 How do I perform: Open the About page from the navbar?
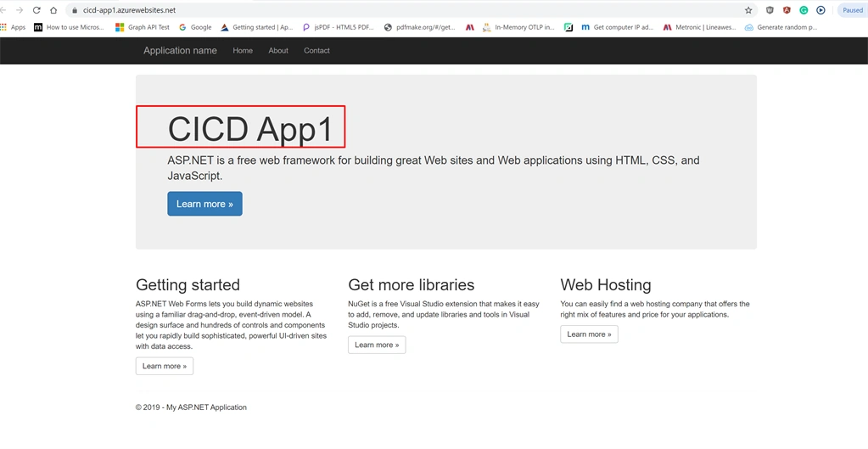(x=278, y=50)
